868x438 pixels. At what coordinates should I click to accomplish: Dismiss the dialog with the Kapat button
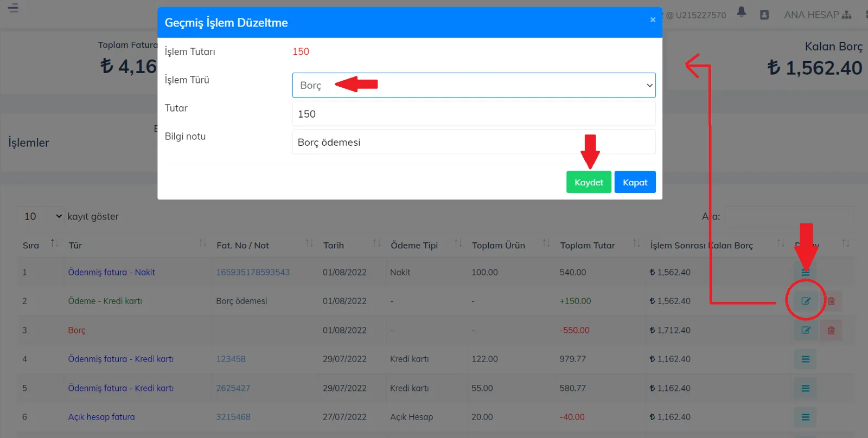[635, 182]
